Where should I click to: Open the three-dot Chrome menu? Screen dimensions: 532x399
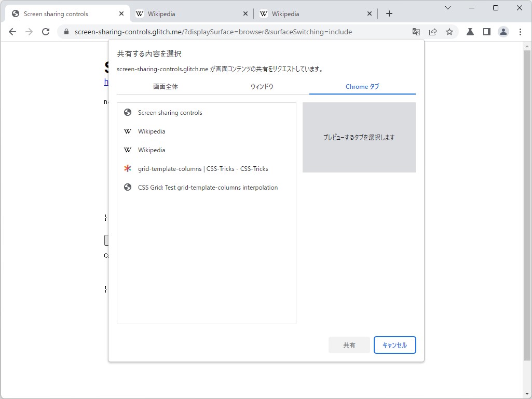tap(521, 32)
